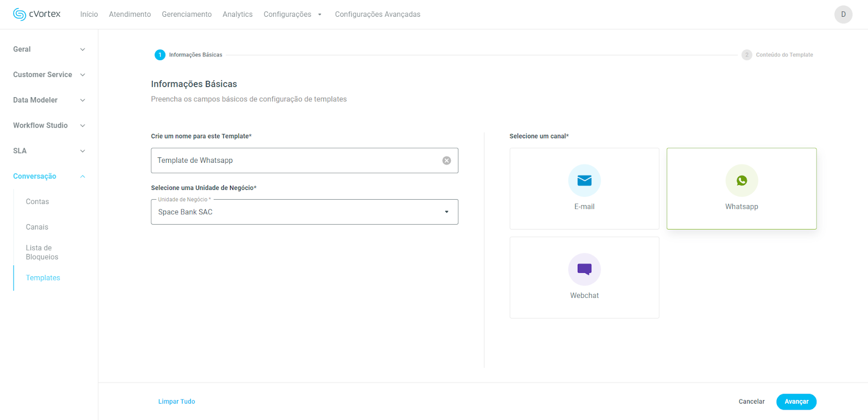Image resolution: width=868 pixels, height=420 pixels.
Task: Click the cVortex logo icon
Action: point(20,15)
